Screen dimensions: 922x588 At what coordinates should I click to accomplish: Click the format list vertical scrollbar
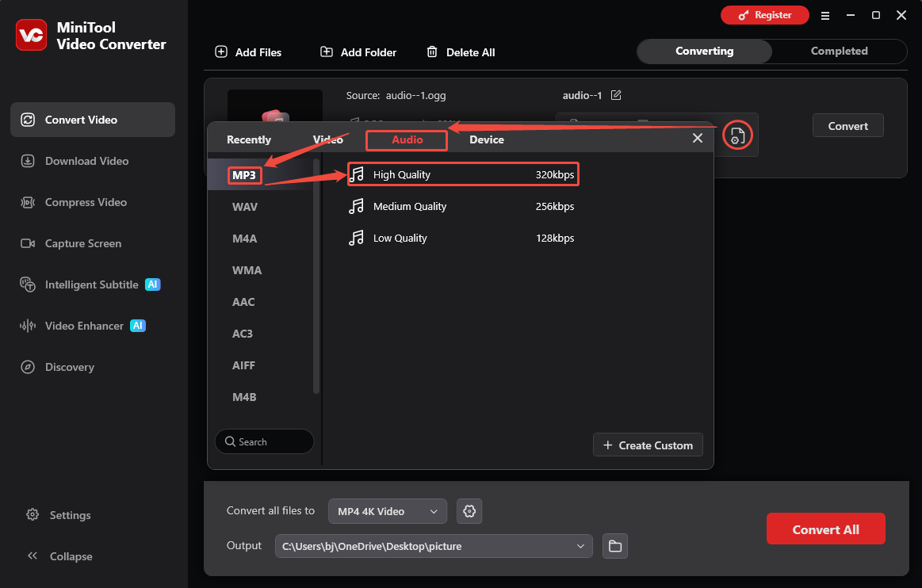click(316, 277)
